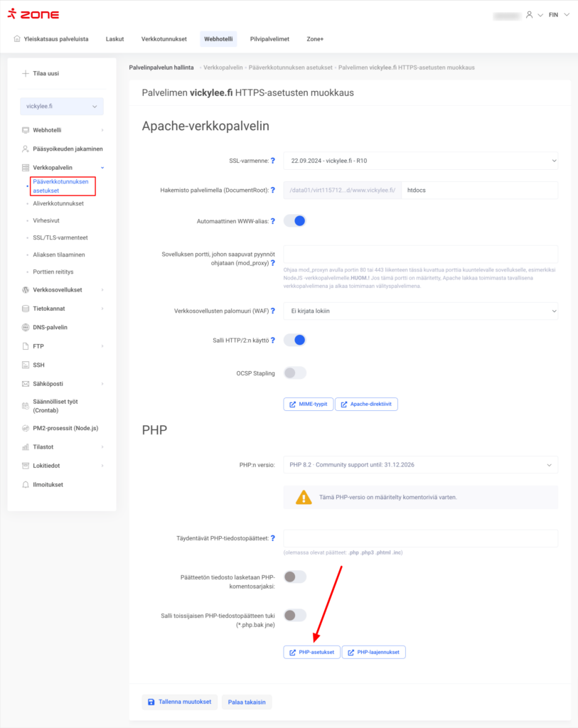Screen dimensions: 578x728
Task: Click the Täydentävät PHP-tiedostopäätteet input field
Action: click(x=420, y=538)
